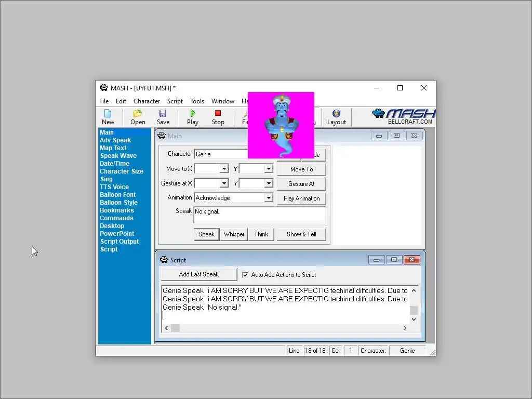This screenshot has width=532, height=399.
Task: Select Desktop in the sidebar
Action: (x=112, y=226)
